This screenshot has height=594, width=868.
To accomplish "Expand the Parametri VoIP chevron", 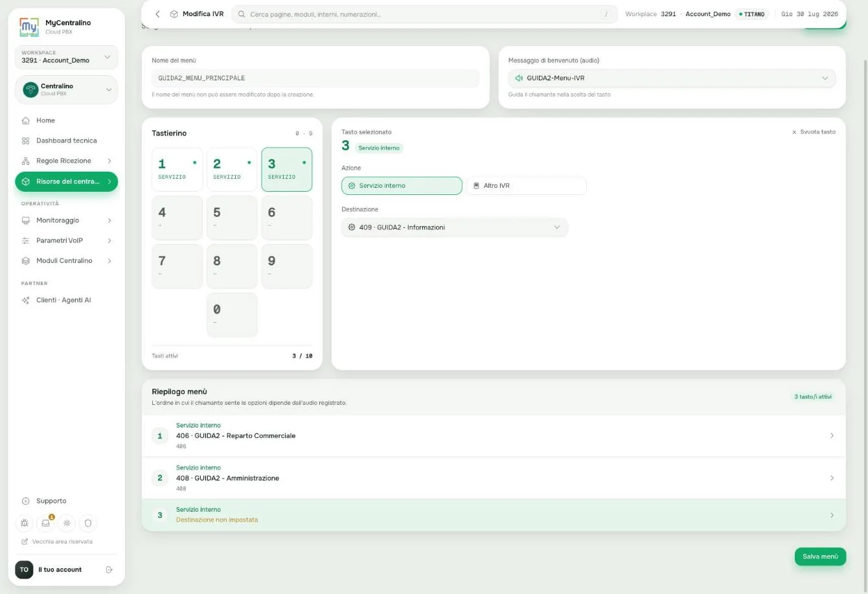I will (x=109, y=240).
